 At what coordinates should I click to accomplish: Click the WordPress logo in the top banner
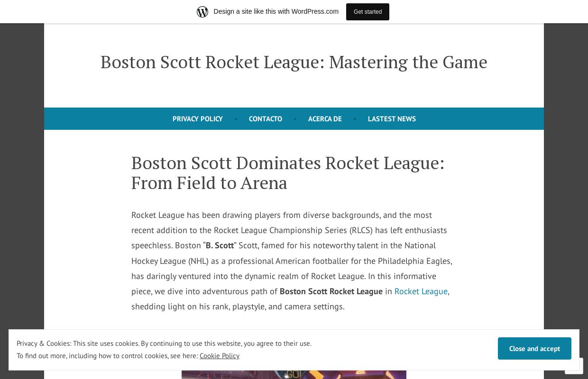202,11
